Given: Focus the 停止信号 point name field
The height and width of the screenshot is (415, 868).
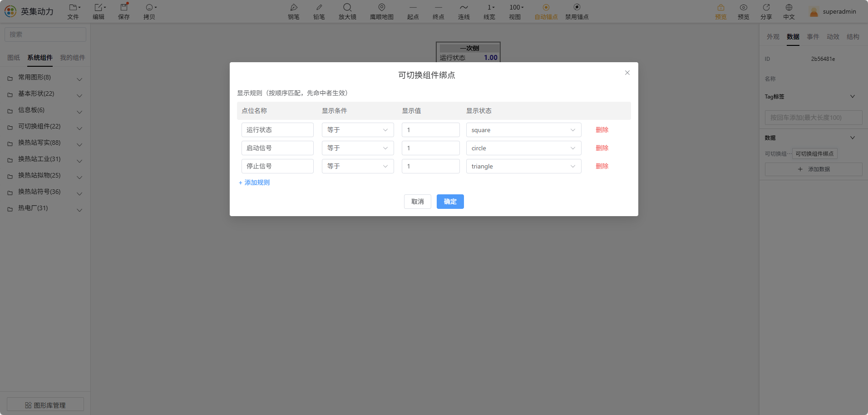Looking at the screenshot, I should [x=277, y=166].
